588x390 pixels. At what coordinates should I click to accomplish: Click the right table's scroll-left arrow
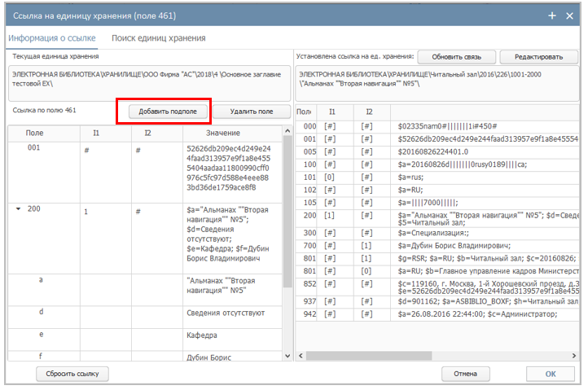click(300, 356)
